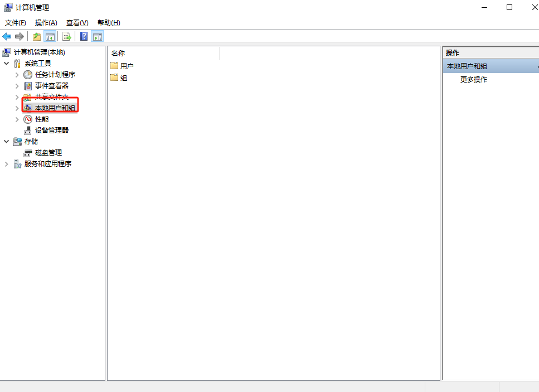Toggle the show/hide action pane icon
The width and height of the screenshot is (539, 392).
(98, 36)
